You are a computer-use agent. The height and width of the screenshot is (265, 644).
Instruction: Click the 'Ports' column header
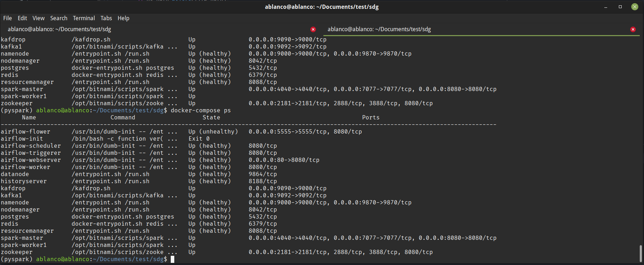coord(371,117)
